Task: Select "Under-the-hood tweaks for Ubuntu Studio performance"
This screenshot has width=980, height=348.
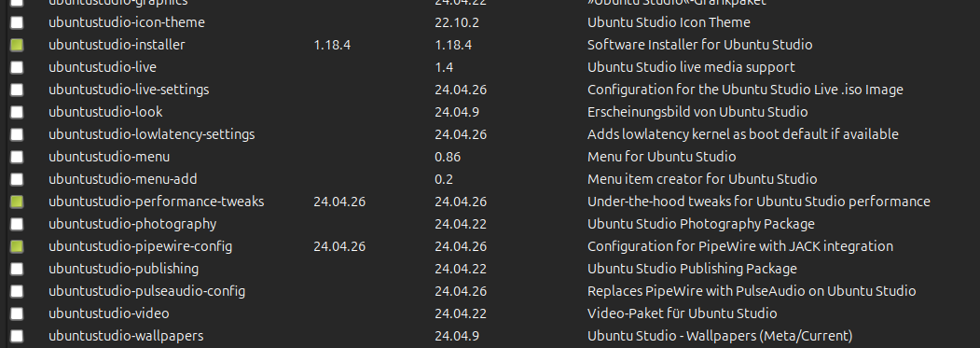Action: point(759,202)
